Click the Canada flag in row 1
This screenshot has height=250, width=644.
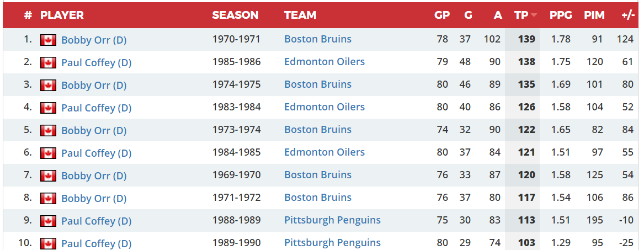48,40
